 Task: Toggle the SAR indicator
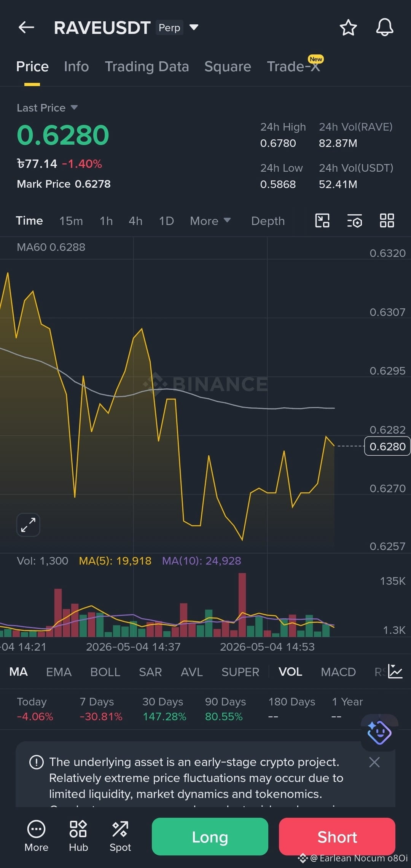(150, 672)
